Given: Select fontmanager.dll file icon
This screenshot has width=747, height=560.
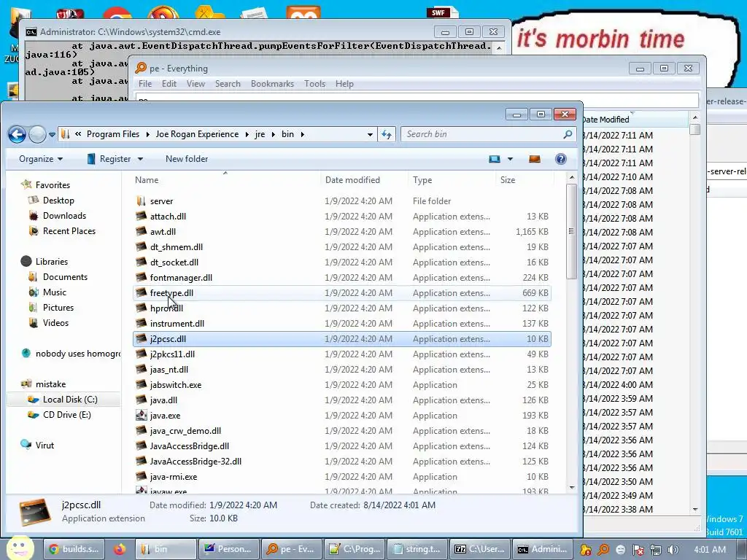Looking at the screenshot, I should [141, 278].
